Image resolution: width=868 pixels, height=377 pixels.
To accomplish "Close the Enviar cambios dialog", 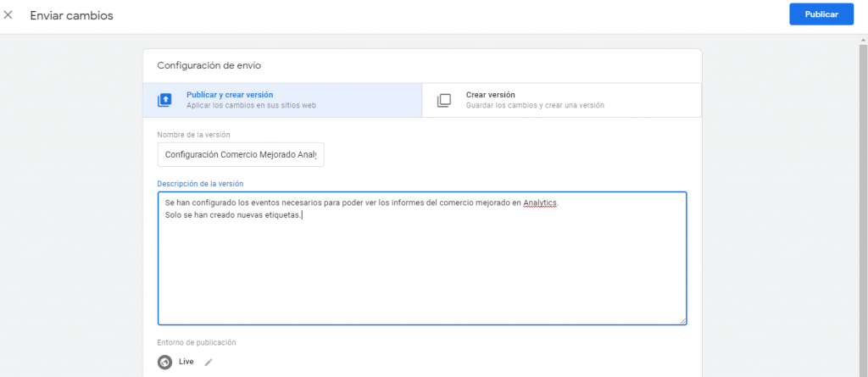I will (x=8, y=15).
